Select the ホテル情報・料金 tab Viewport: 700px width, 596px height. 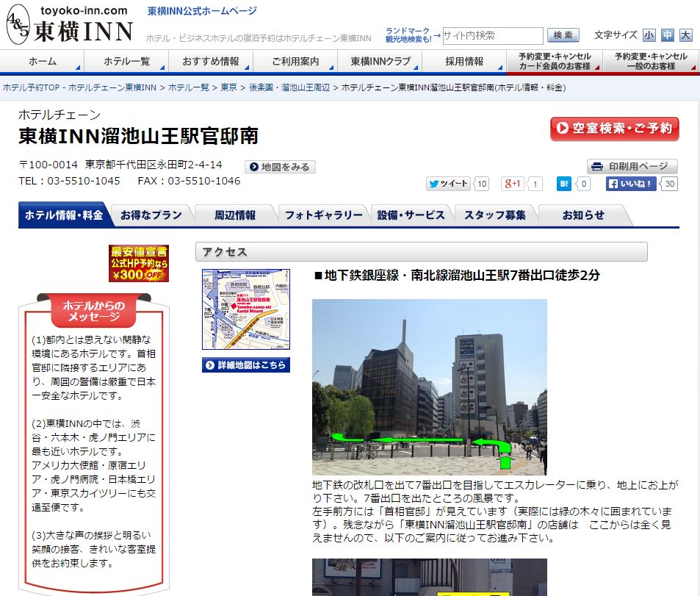[x=64, y=215]
